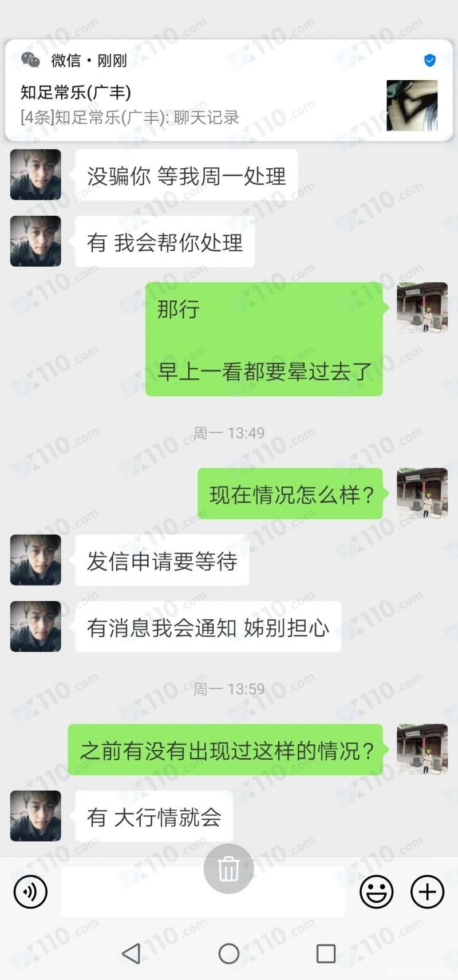458x980 pixels.
Task: Tap the blue verified shield badge
Action: (x=430, y=60)
